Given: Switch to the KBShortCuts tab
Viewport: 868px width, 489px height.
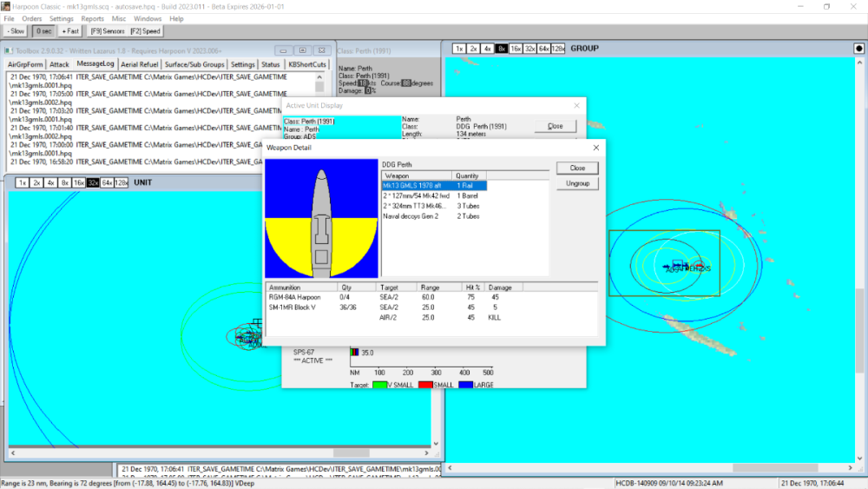Looking at the screenshot, I should 307,65.
